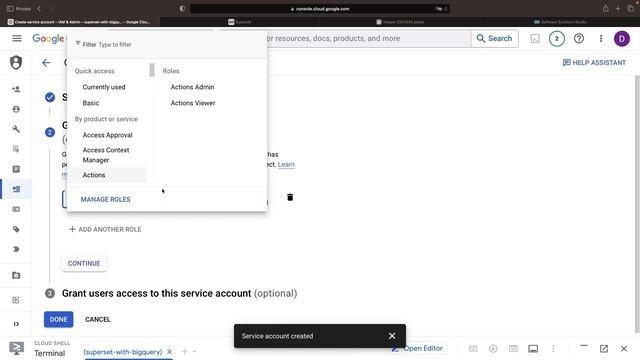Open the main navigation hamburger menu
Image resolution: width=640 pixels, height=360 pixels.
click(17, 38)
